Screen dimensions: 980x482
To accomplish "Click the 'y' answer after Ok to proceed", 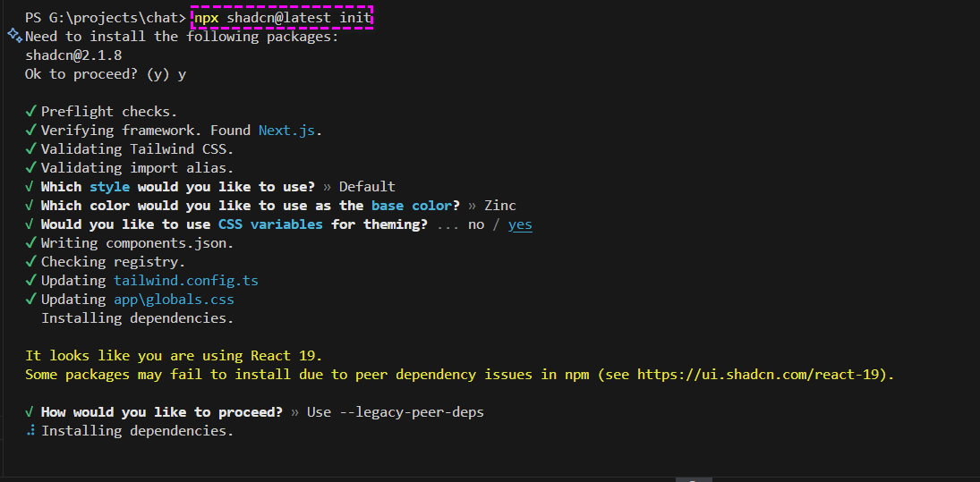I will click(x=183, y=74).
